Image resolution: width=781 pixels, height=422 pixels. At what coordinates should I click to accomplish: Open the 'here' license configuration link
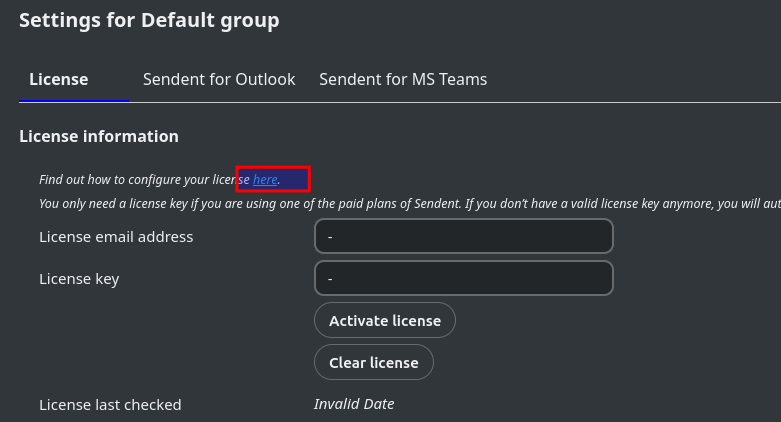point(265,180)
